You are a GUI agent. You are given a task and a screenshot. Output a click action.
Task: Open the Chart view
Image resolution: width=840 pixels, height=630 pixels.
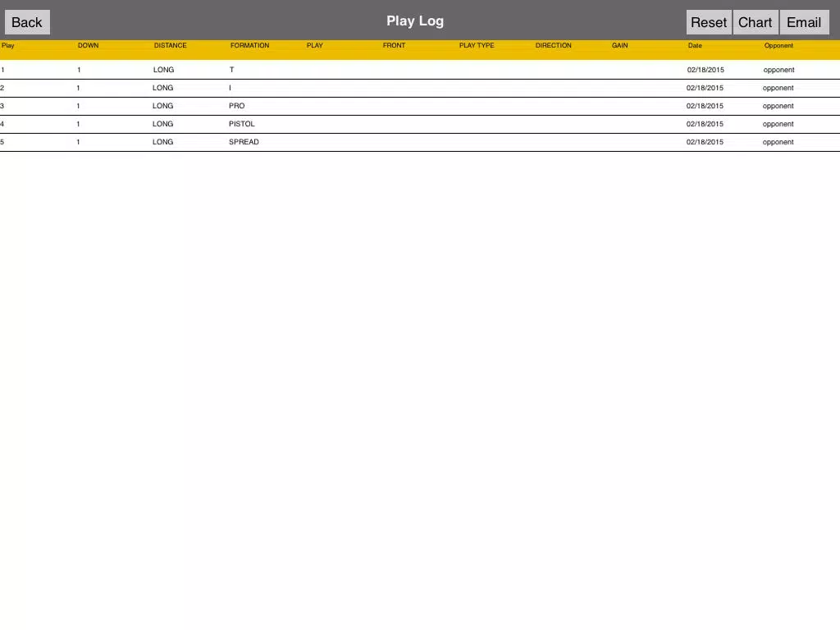[755, 22]
